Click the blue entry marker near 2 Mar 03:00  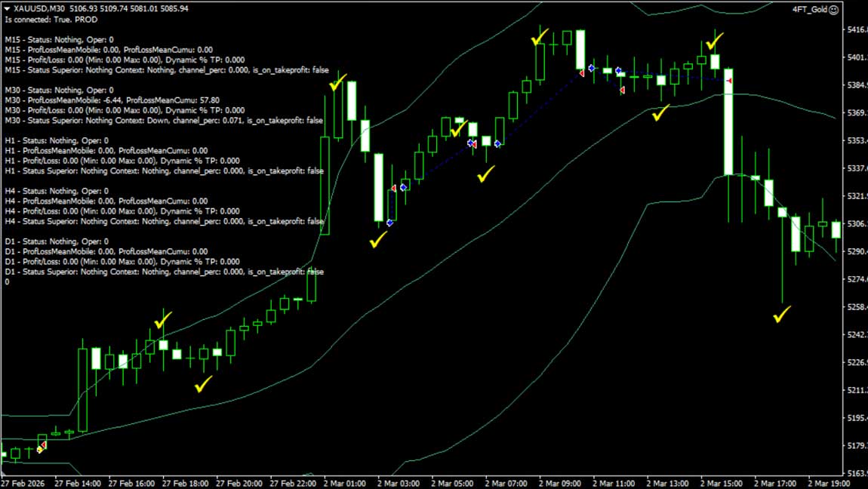405,186
